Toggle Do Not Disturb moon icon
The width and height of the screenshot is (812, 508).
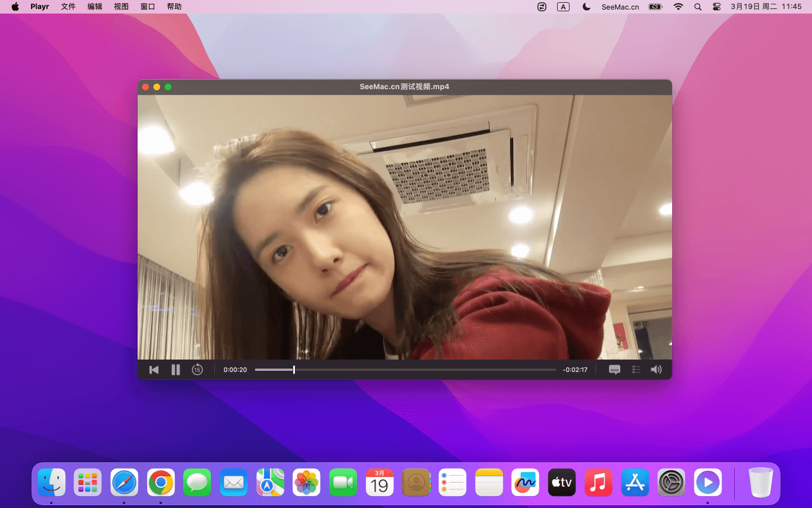[x=586, y=7]
